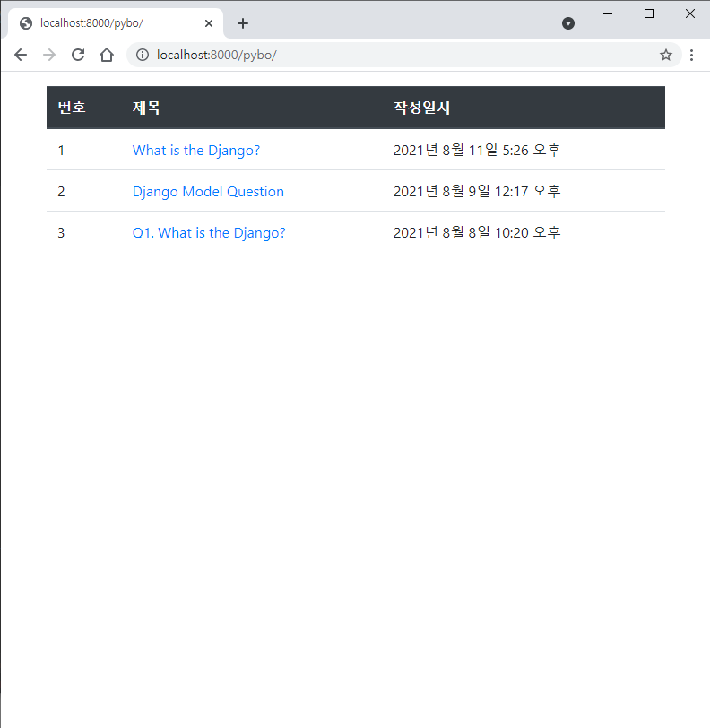Minimize the browser window

[608, 14]
